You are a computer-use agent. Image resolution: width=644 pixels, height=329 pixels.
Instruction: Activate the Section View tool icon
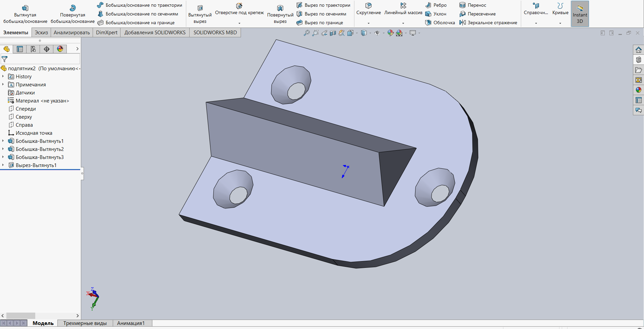333,33
